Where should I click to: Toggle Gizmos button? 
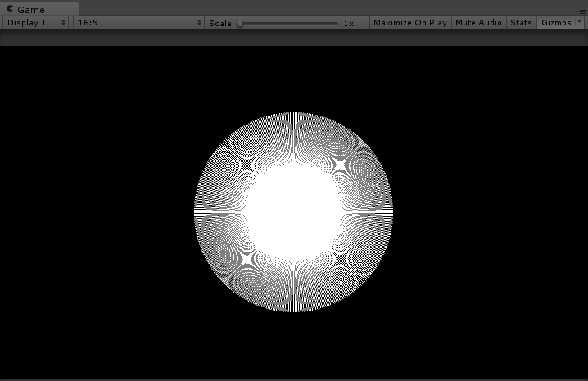[557, 22]
